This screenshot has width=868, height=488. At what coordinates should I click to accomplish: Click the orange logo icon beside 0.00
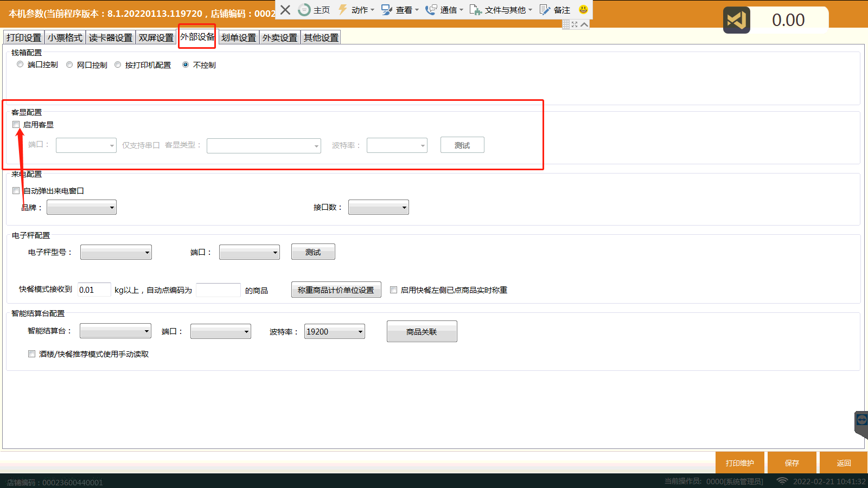[x=737, y=20]
